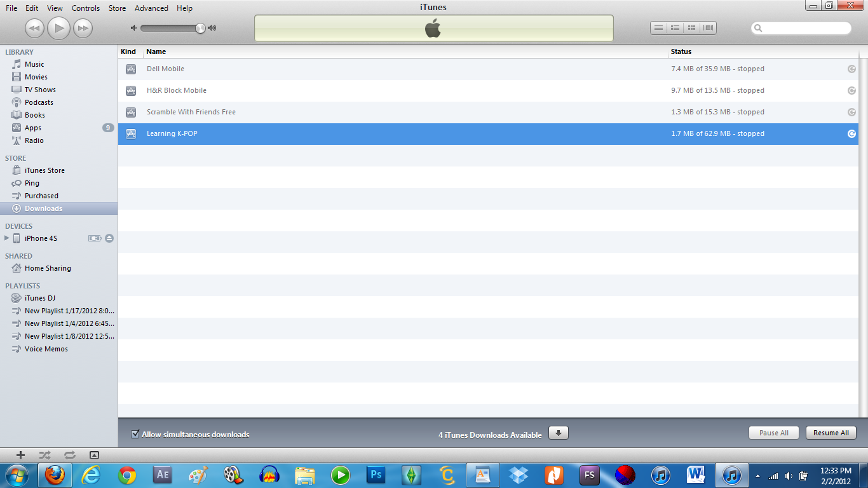The image size is (868, 488).
Task: Switch to grid view
Action: click(x=692, y=28)
